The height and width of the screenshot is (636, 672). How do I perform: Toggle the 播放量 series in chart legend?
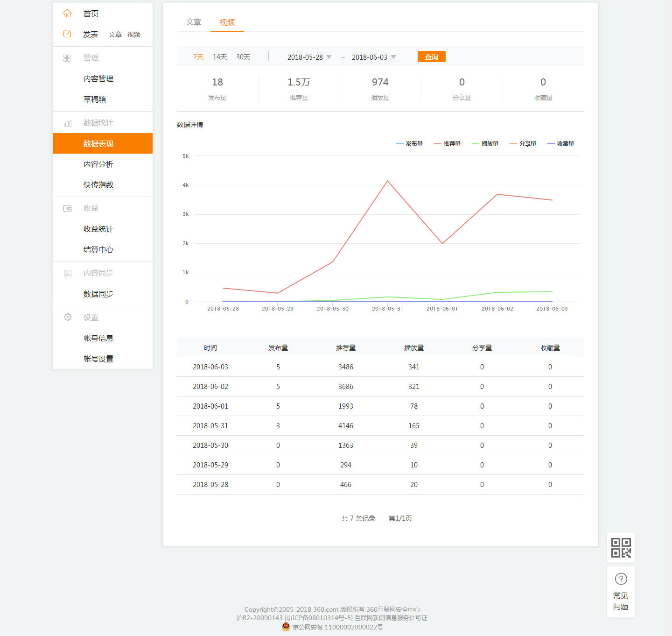[485, 144]
